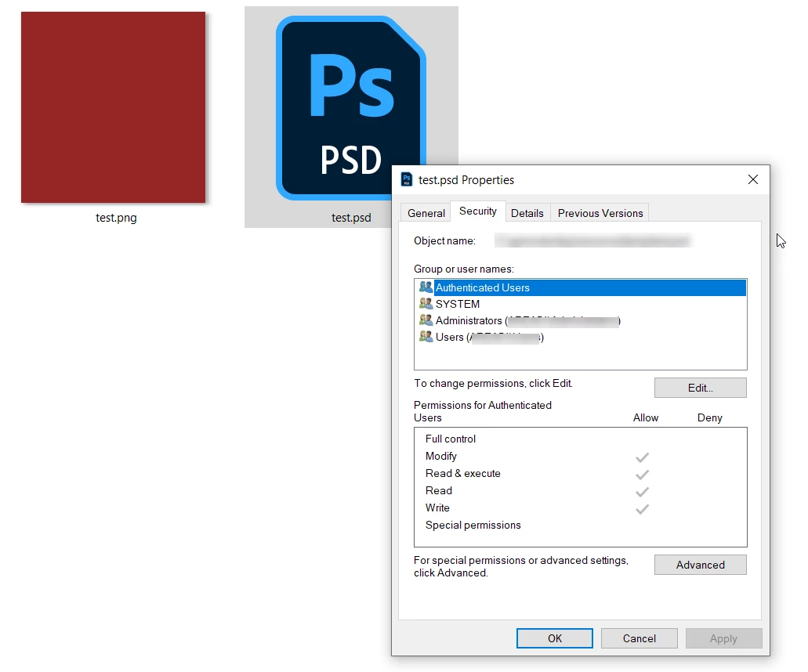808x672 pixels.
Task: Click the Modify permission label
Action: [x=441, y=457]
